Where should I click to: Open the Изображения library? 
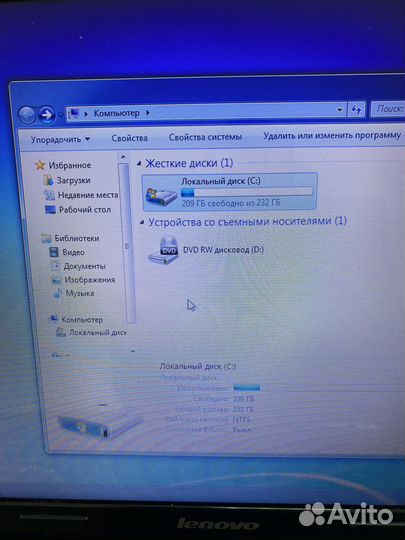point(90,280)
